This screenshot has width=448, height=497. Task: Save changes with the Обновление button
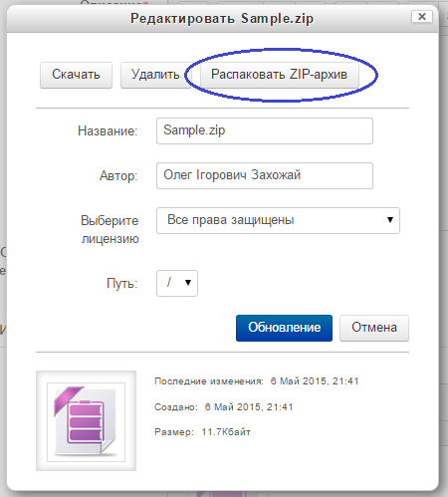(284, 328)
